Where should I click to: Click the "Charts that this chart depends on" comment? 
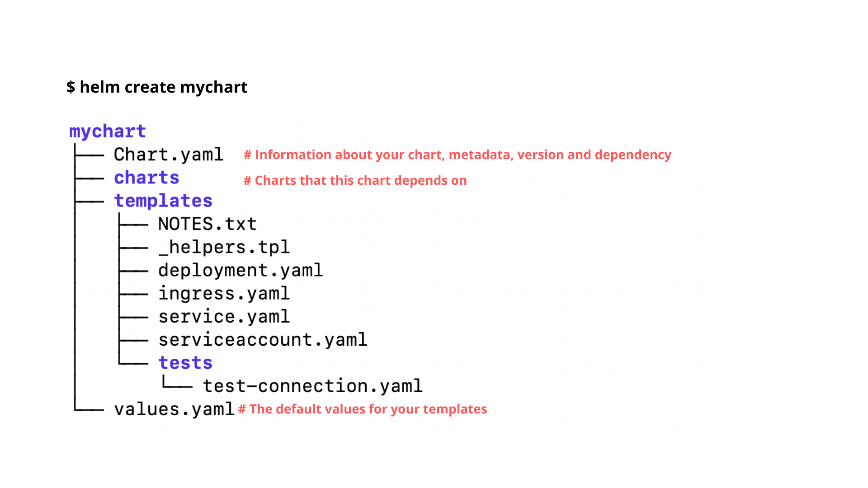click(355, 181)
